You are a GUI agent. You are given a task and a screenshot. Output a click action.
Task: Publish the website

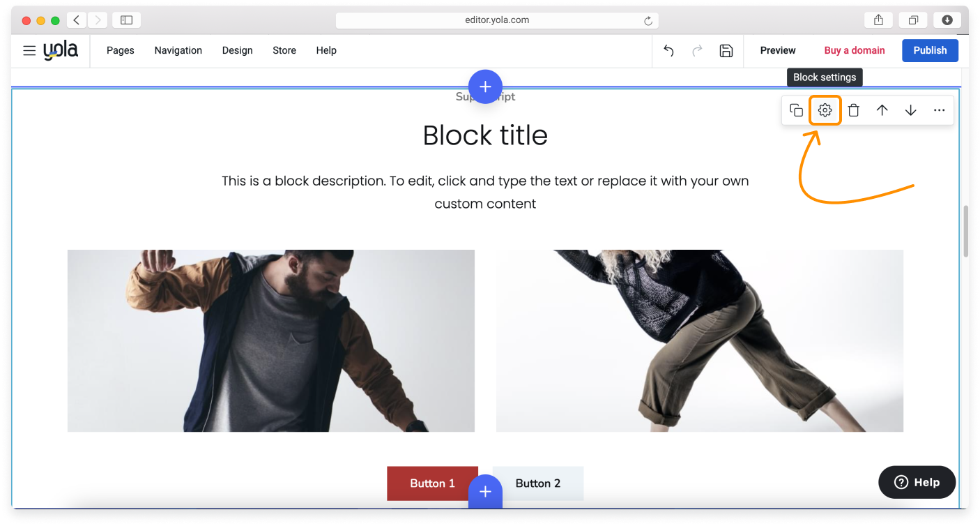[930, 50]
